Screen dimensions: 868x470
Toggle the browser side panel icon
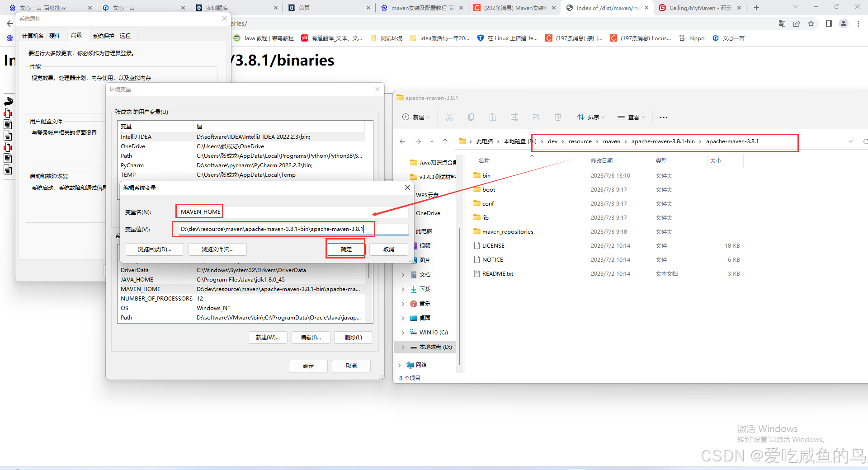[829, 23]
